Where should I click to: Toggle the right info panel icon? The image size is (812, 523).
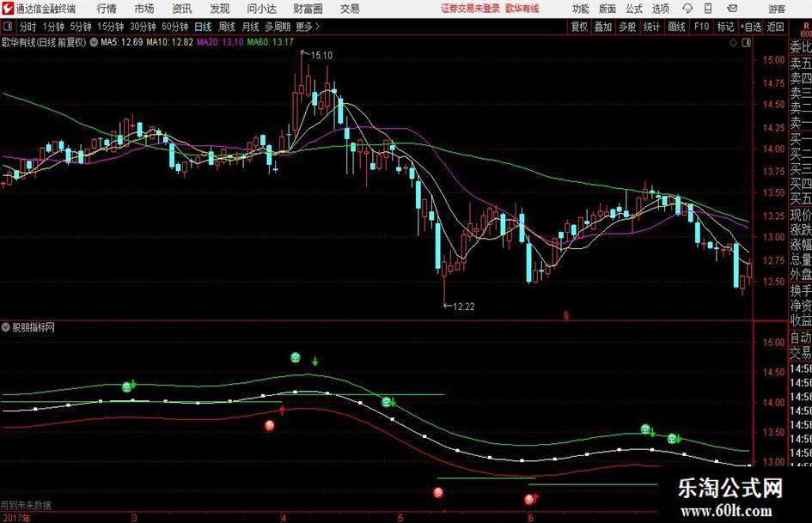[746, 43]
